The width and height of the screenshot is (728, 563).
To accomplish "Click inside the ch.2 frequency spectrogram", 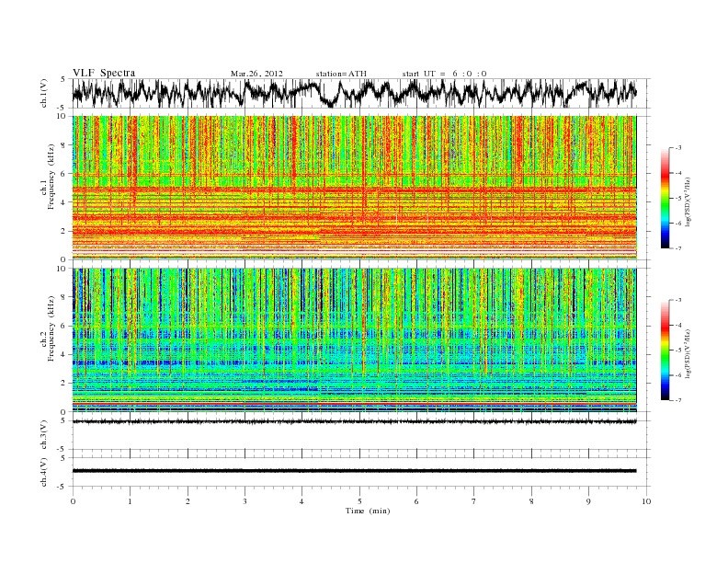I will tap(354, 339).
